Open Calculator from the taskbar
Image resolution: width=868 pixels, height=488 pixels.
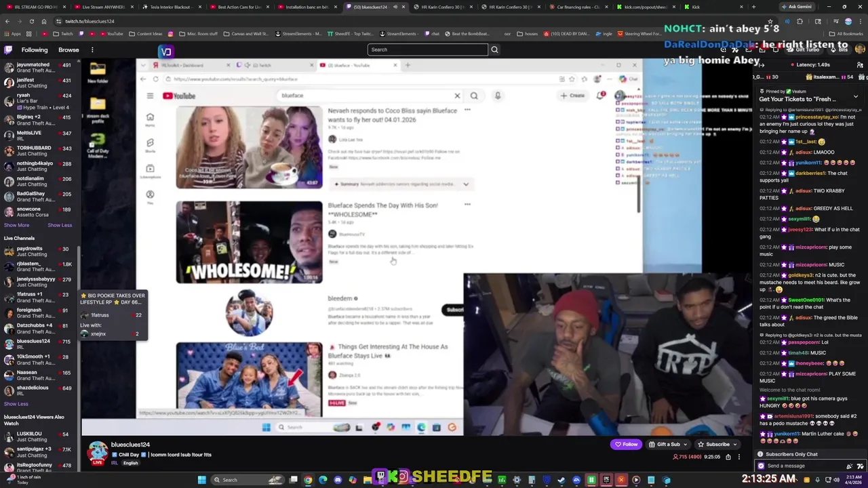[x=532, y=480]
